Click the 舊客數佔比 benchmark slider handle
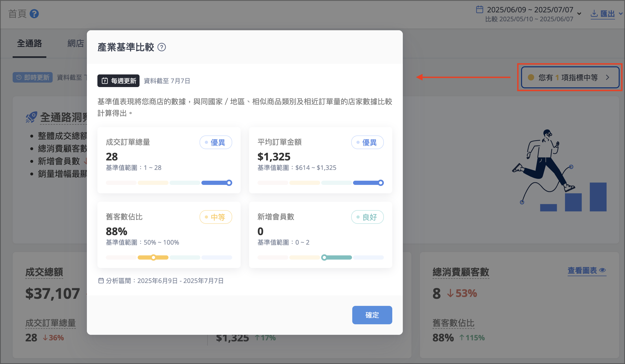The image size is (625, 364). coord(153,257)
